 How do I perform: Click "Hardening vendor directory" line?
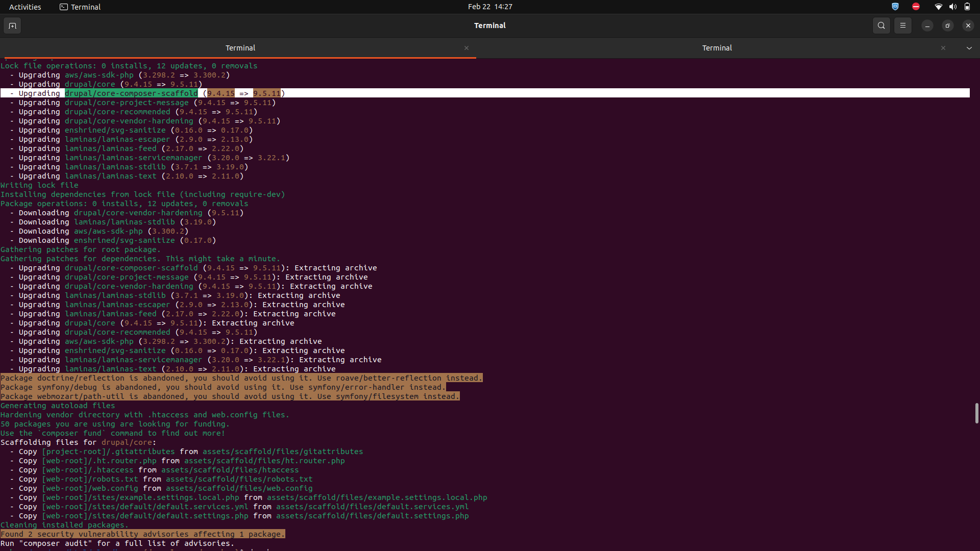tap(145, 415)
